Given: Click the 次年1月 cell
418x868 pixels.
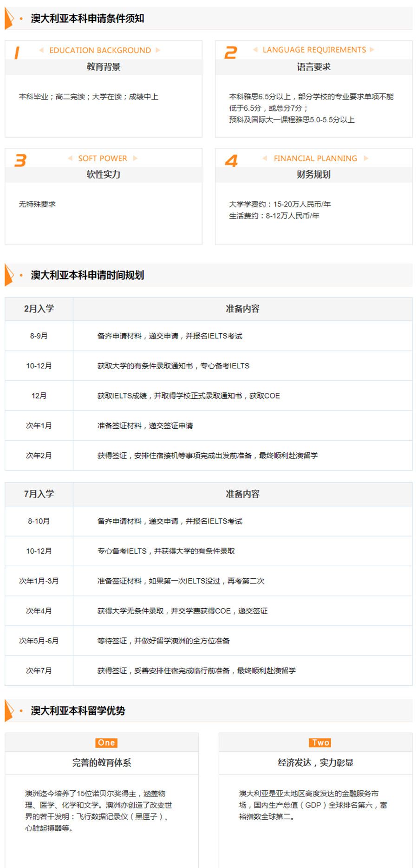Looking at the screenshot, I should point(39,426).
